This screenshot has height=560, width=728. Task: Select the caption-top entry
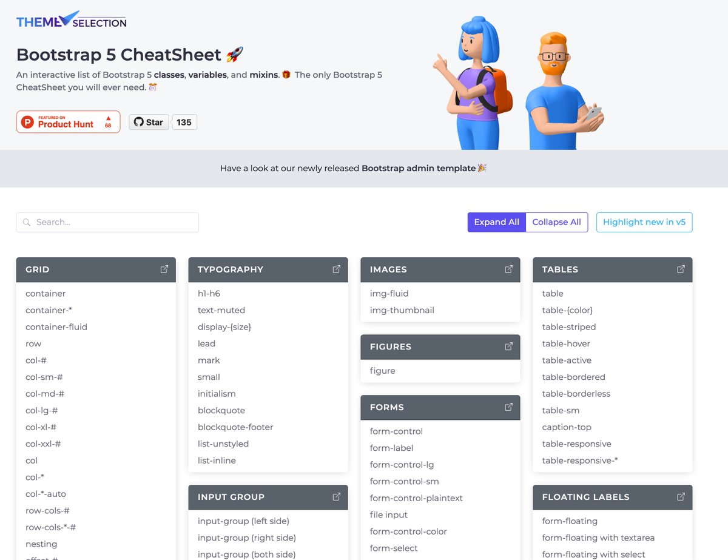[567, 427]
